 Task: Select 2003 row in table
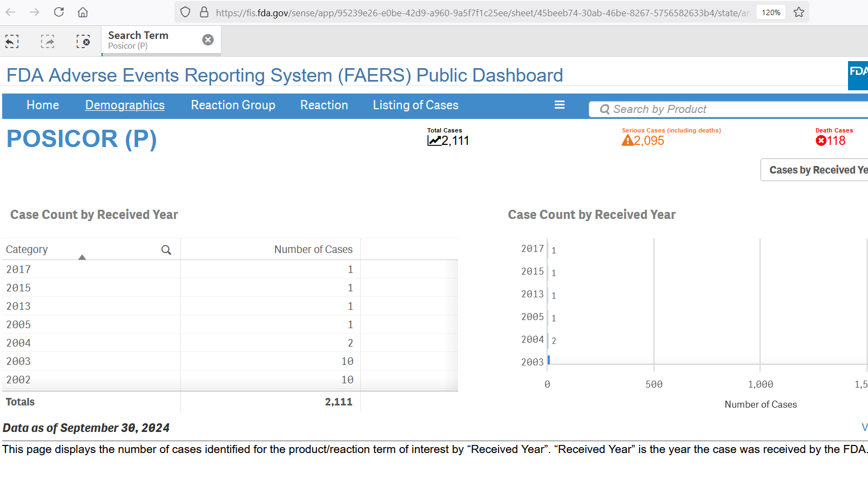230,361
